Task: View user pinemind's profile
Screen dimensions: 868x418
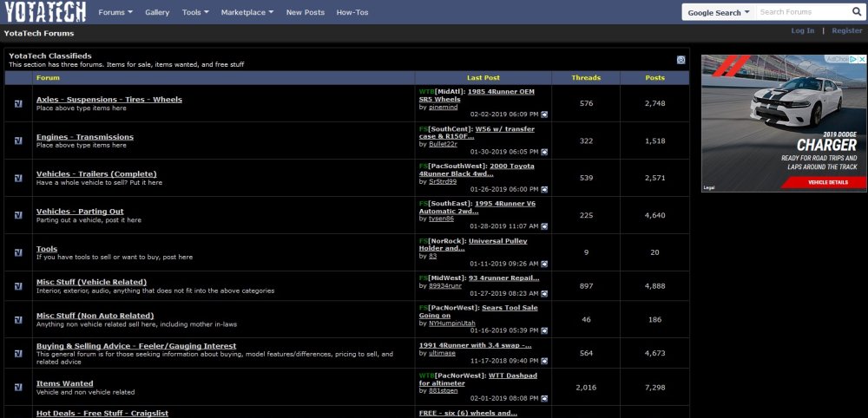Action: click(x=443, y=108)
